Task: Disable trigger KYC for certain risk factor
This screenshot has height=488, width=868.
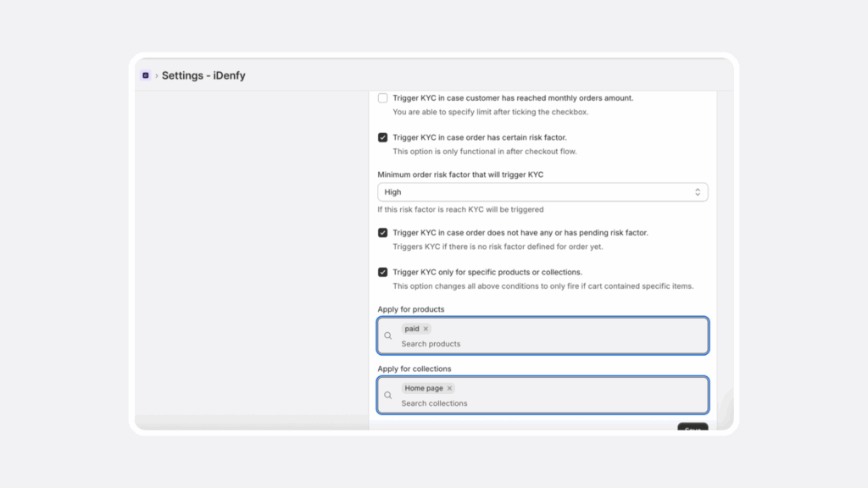Action: click(382, 136)
